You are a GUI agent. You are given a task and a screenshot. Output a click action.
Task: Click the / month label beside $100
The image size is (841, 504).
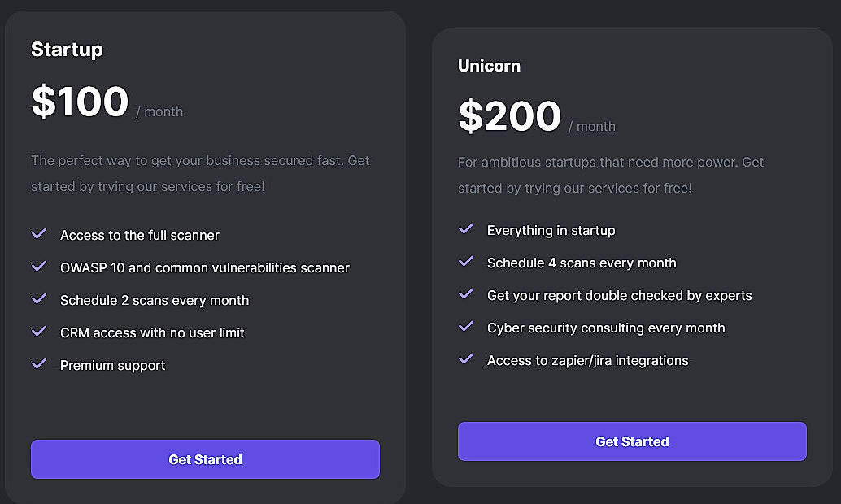click(x=159, y=111)
